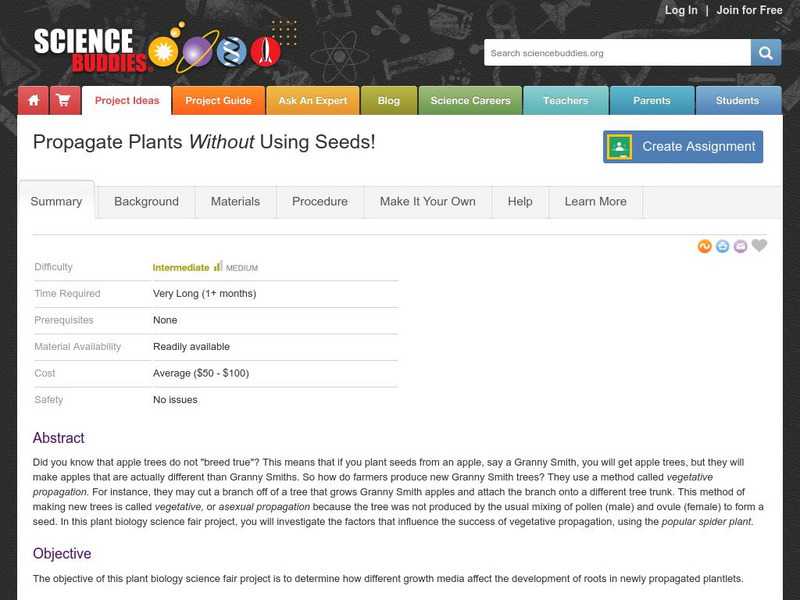Open the Science Careers tab

(x=470, y=101)
